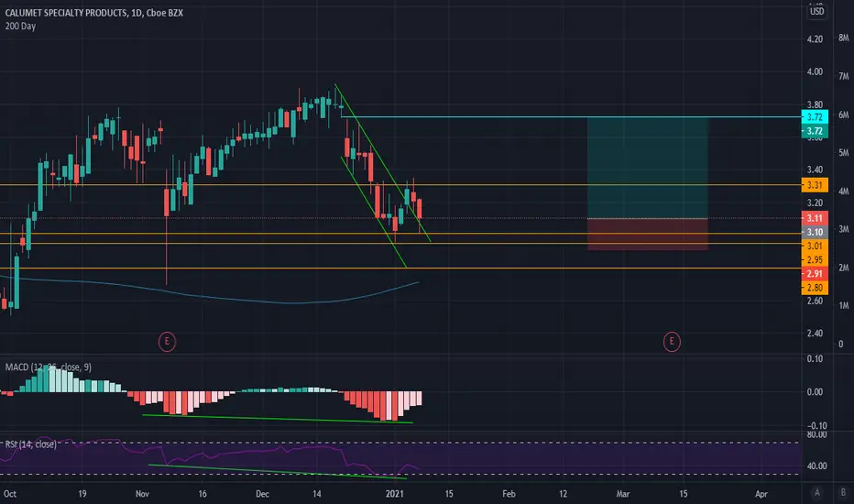This screenshot has width=854, height=504.
Task: Click the gray 3.10 price label
Action: [x=815, y=232]
